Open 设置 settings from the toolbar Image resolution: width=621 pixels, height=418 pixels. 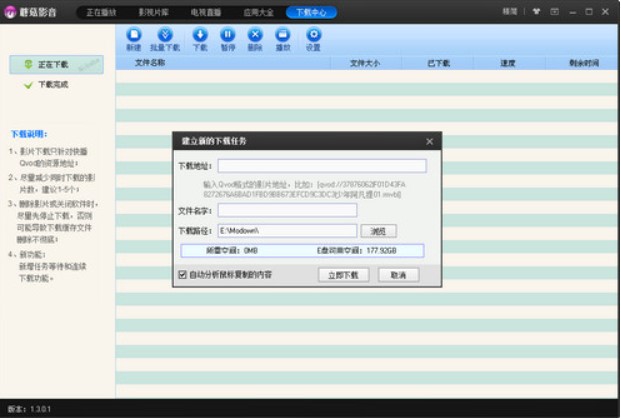[x=313, y=37]
